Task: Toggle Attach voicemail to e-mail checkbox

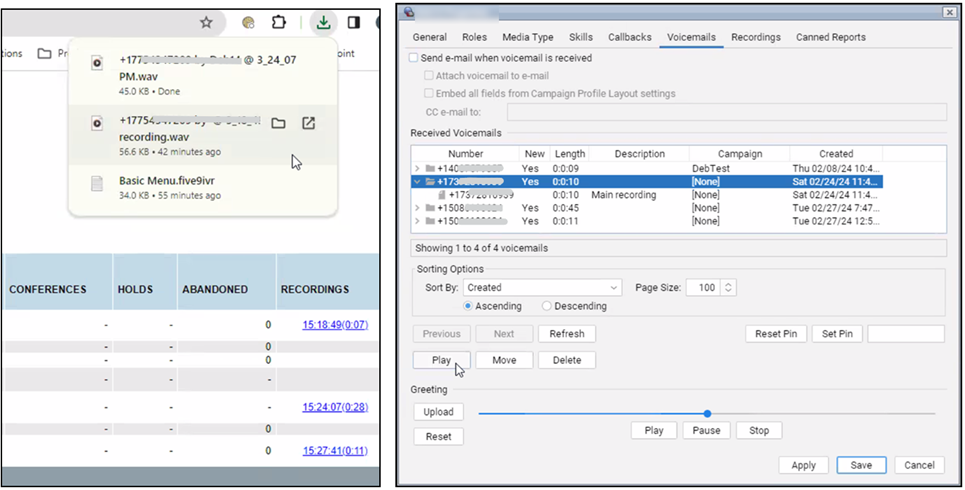Action: pyautogui.click(x=429, y=76)
